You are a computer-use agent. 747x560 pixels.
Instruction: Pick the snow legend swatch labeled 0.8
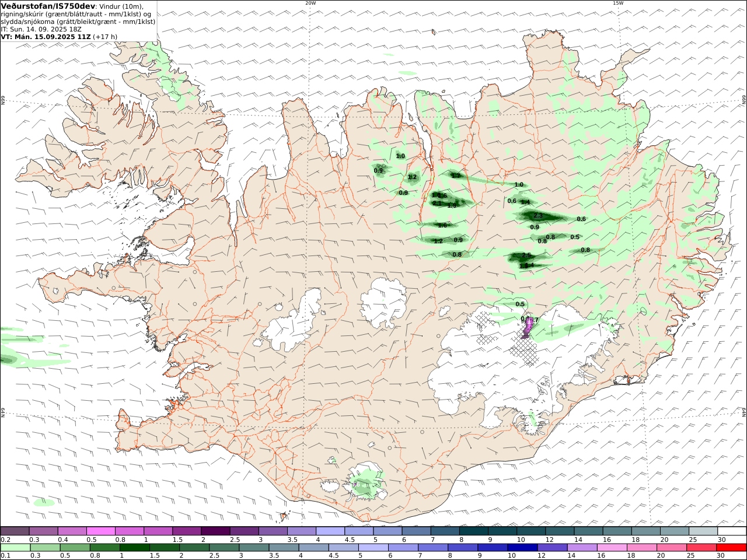pyautogui.click(x=129, y=531)
